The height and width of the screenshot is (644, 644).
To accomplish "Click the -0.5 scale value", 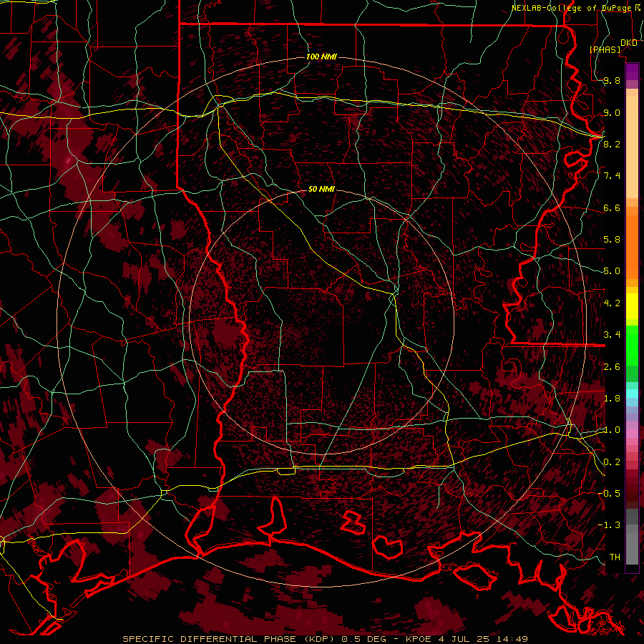I will coord(609,494).
